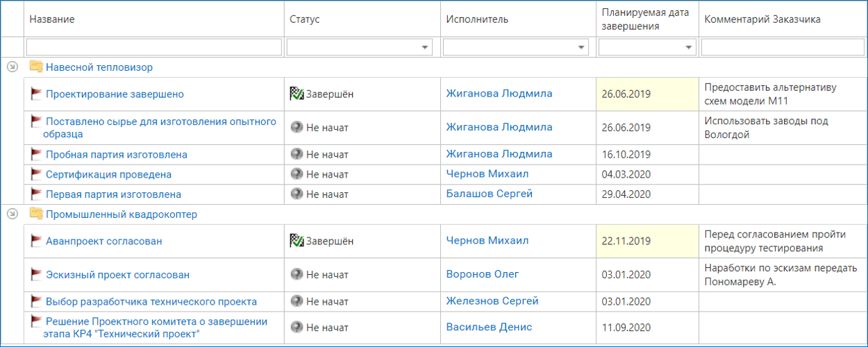Open the Планируемая дата завершения filter dropdown
This screenshot has height=347, width=868.
(x=688, y=47)
